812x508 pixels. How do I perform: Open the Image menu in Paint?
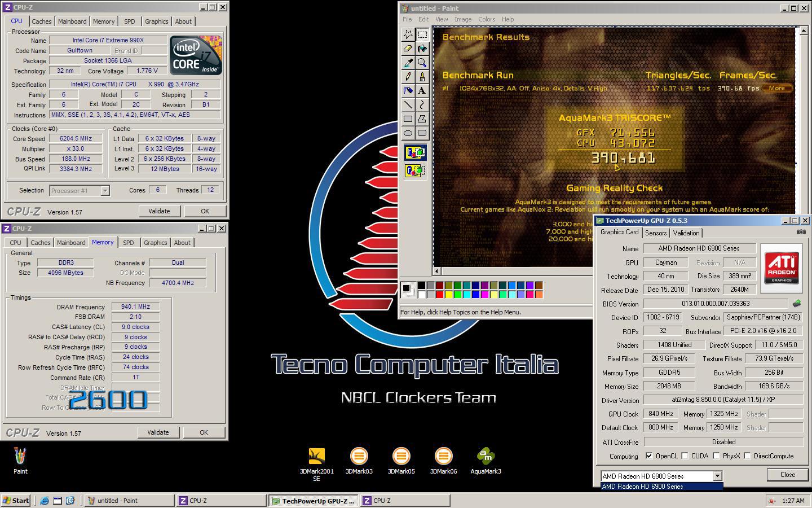click(463, 19)
